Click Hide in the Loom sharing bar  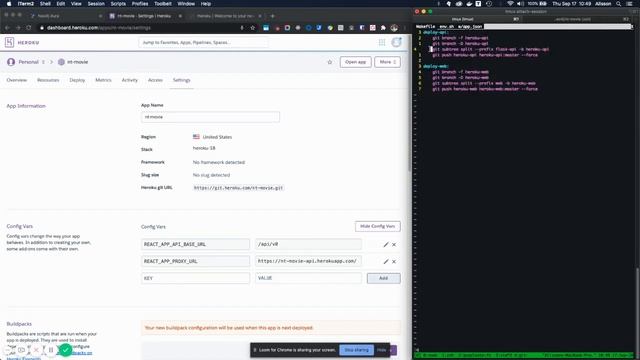point(382,350)
